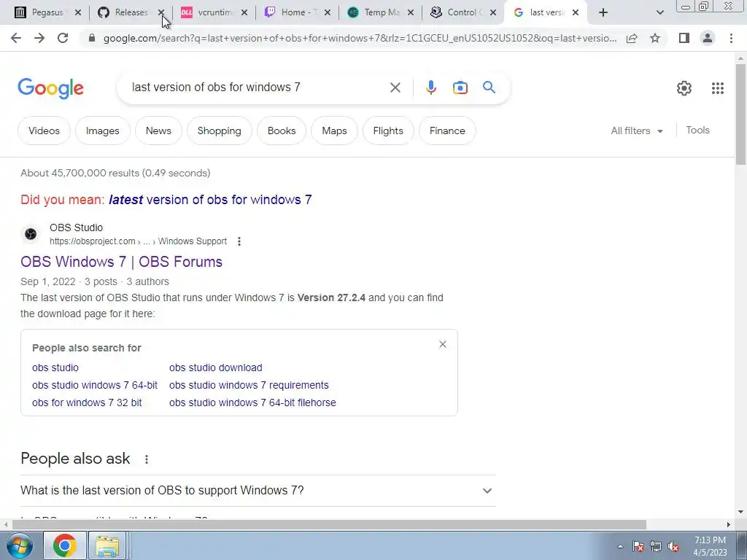Click the URL address bar

point(360,38)
